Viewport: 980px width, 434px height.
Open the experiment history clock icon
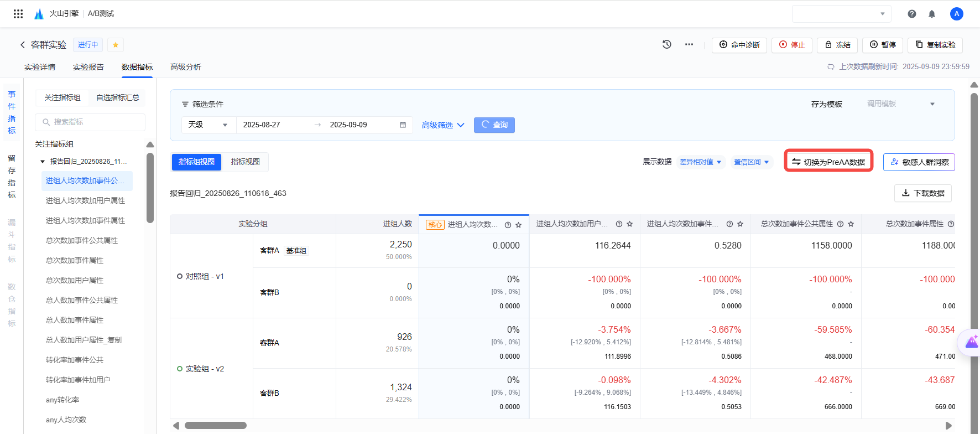point(667,44)
